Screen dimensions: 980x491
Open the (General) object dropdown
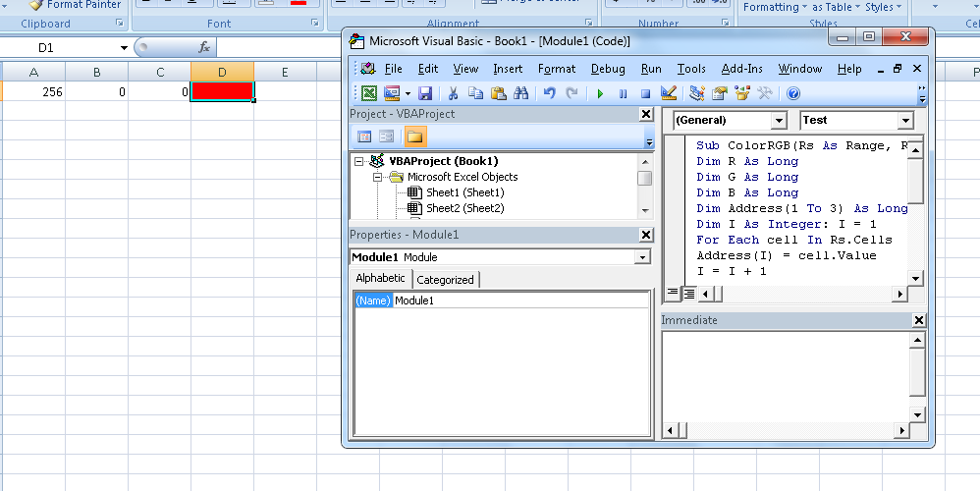pos(778,120)
